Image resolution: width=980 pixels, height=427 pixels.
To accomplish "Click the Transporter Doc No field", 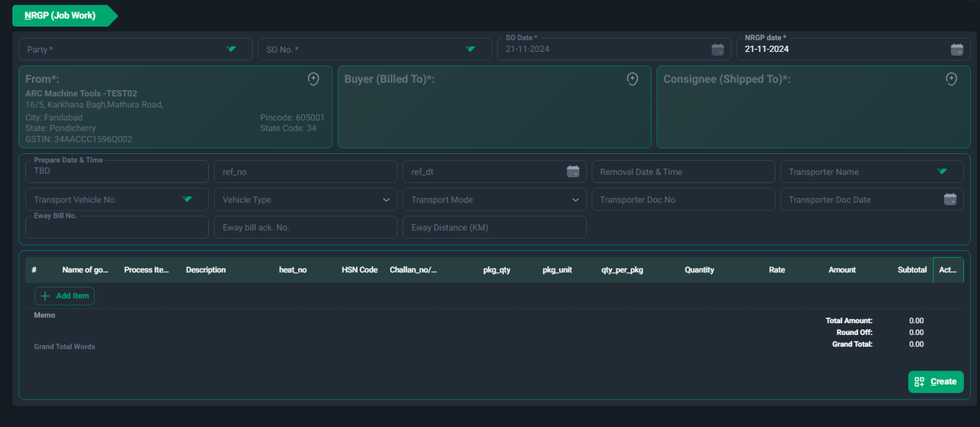I will tap(683, 200).
